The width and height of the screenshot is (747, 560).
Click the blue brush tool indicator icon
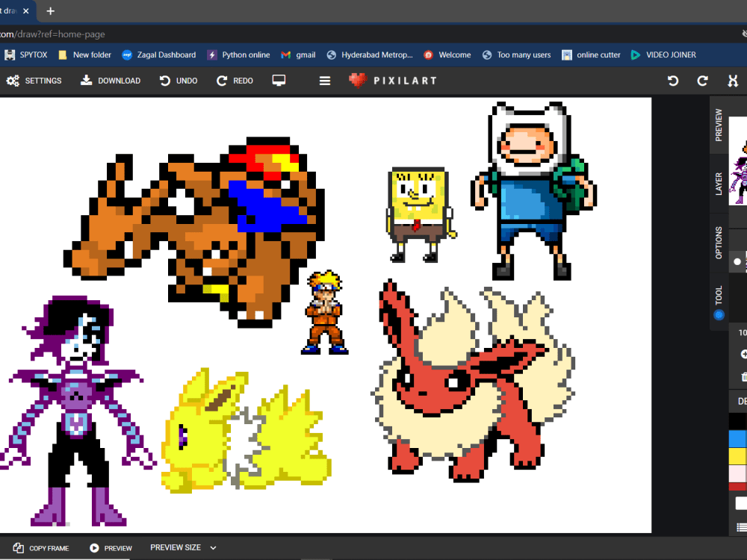click(719, 315)
